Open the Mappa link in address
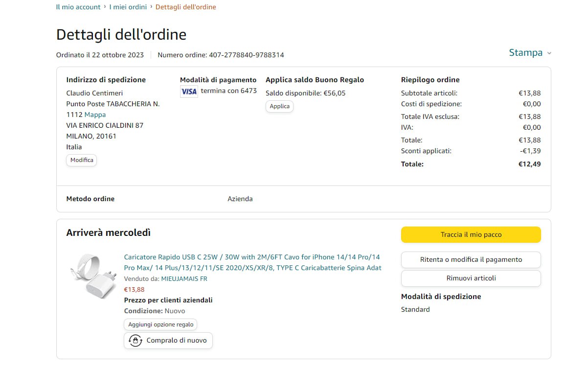588x369 pixels. pos(95,115)
